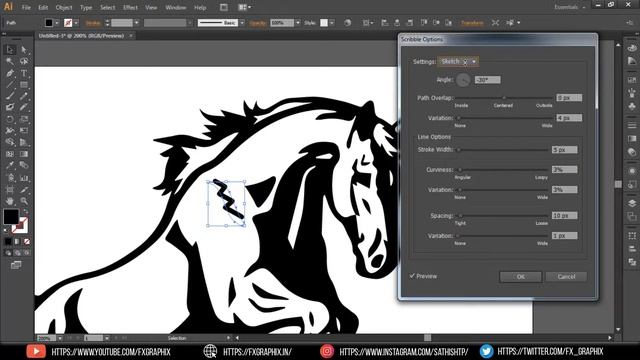Toggle the Preview checkbox in Scribble Options
The width and height of the screenshot is (640, 360).
pos(412,276)
